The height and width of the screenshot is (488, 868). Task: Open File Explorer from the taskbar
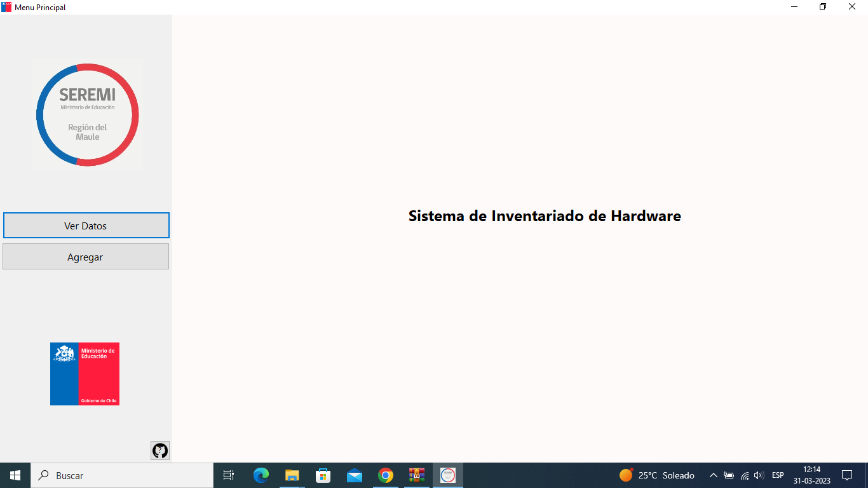(292, 475)
